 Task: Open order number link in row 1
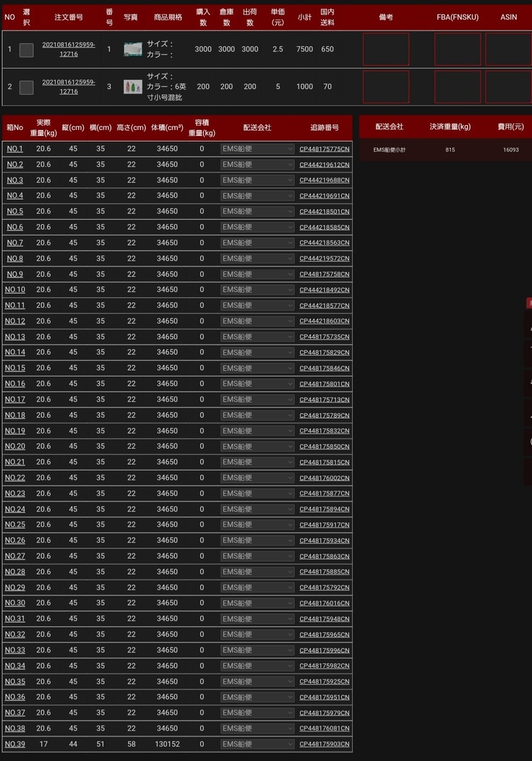coord(69,49)
